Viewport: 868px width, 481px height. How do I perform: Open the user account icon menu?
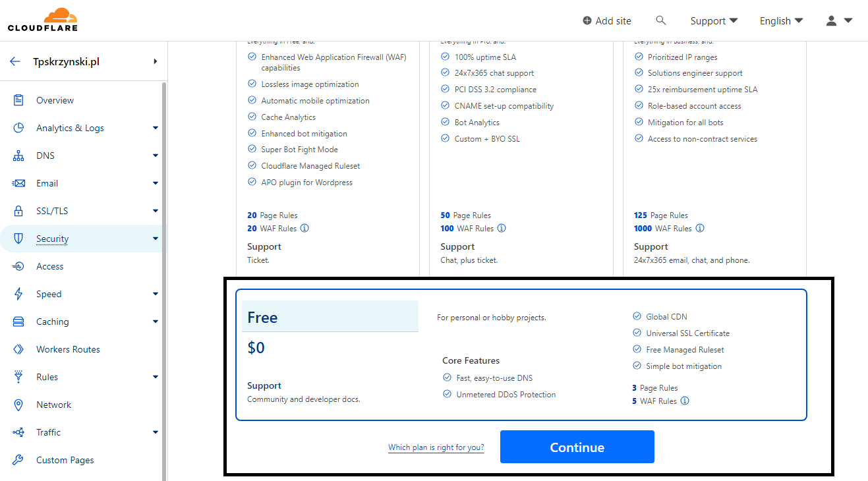point(839,20)
